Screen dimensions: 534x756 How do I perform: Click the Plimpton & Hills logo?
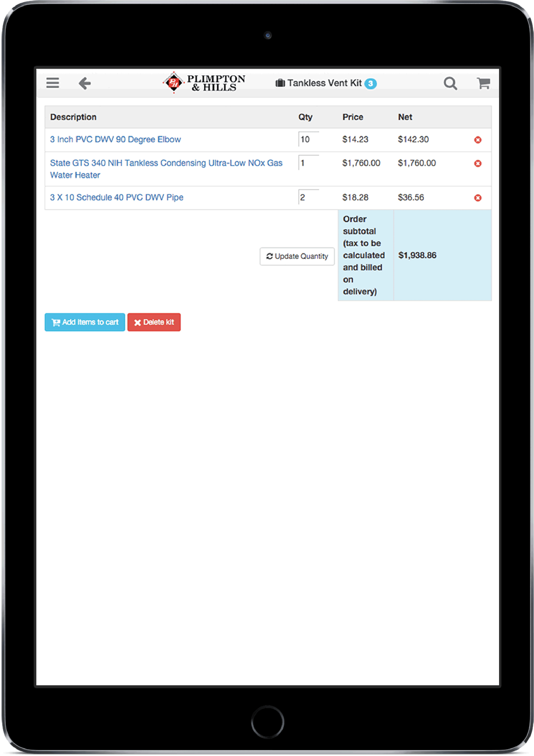pyautogui.click(x=204, y=83)
